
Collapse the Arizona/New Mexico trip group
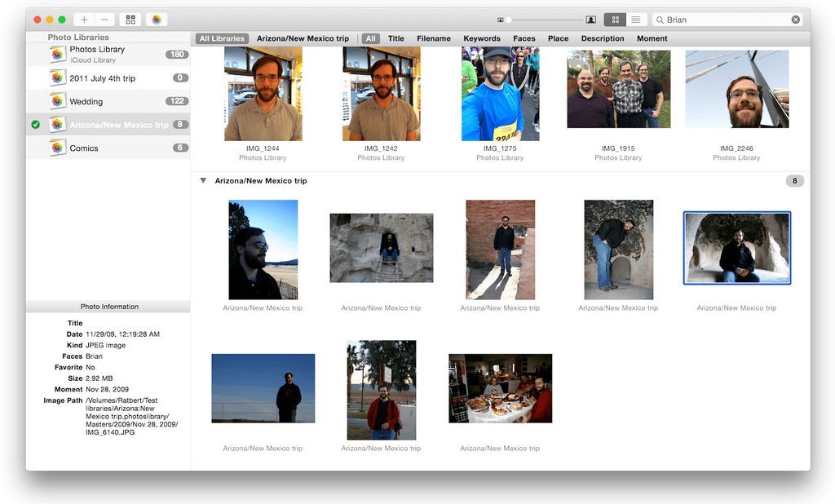[x=201, y=181]
